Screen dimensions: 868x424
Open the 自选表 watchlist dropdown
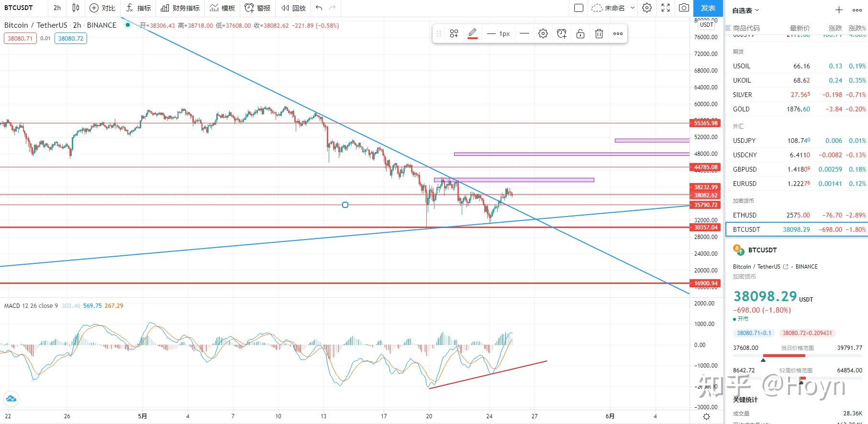coord(746,10)
